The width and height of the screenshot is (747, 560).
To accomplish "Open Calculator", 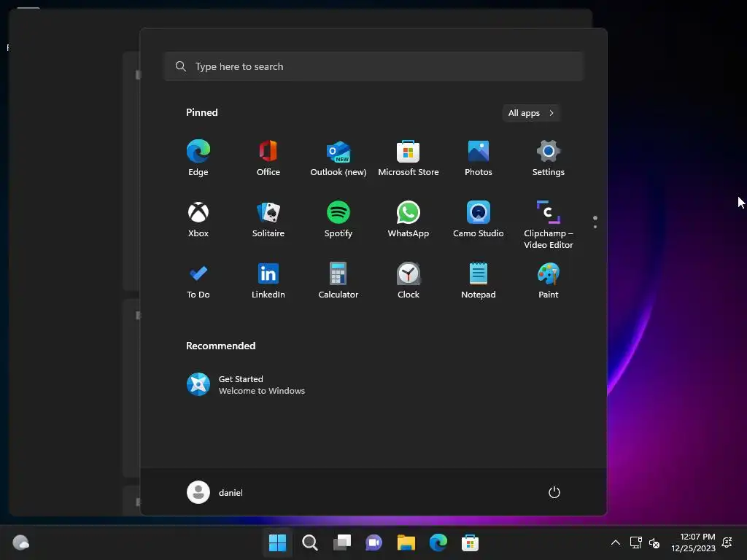I will pyautogui.click(x=338, y=281).
